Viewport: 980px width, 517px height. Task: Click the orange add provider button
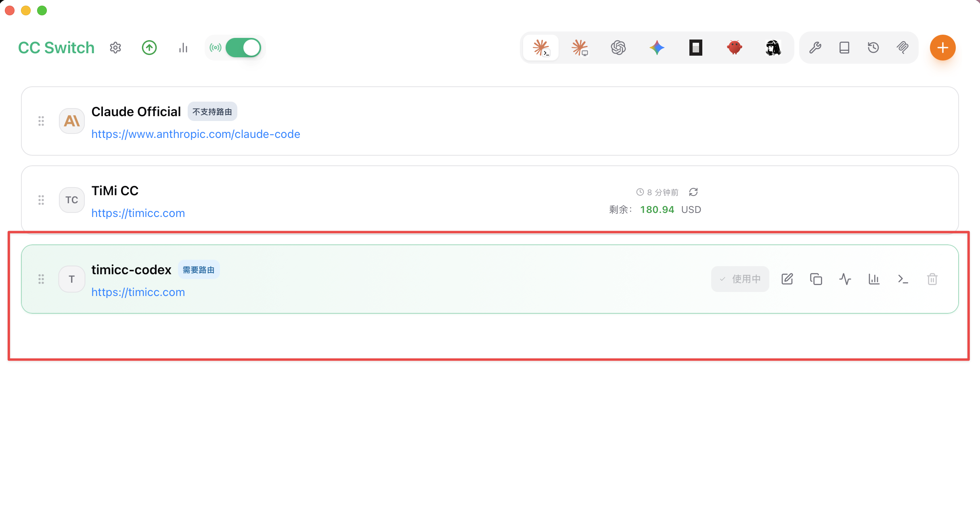pos(943,48)
